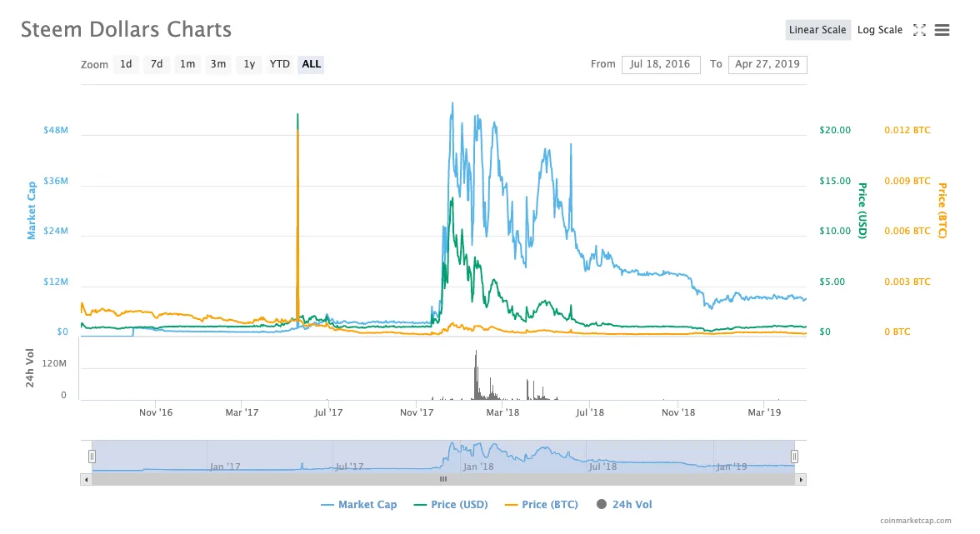Click the 120M volume axis label
This screenshot has width=980, height=534.
coord(54,363)
